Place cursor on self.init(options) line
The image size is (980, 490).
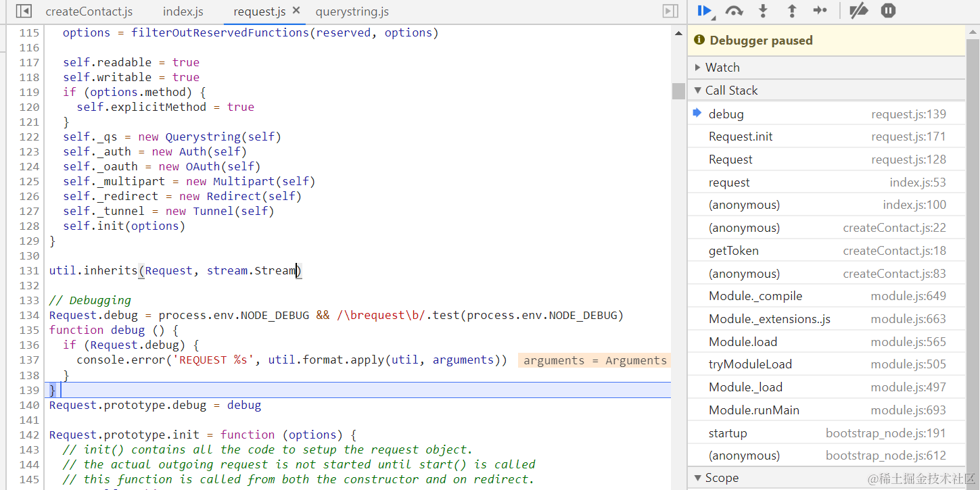124,226
